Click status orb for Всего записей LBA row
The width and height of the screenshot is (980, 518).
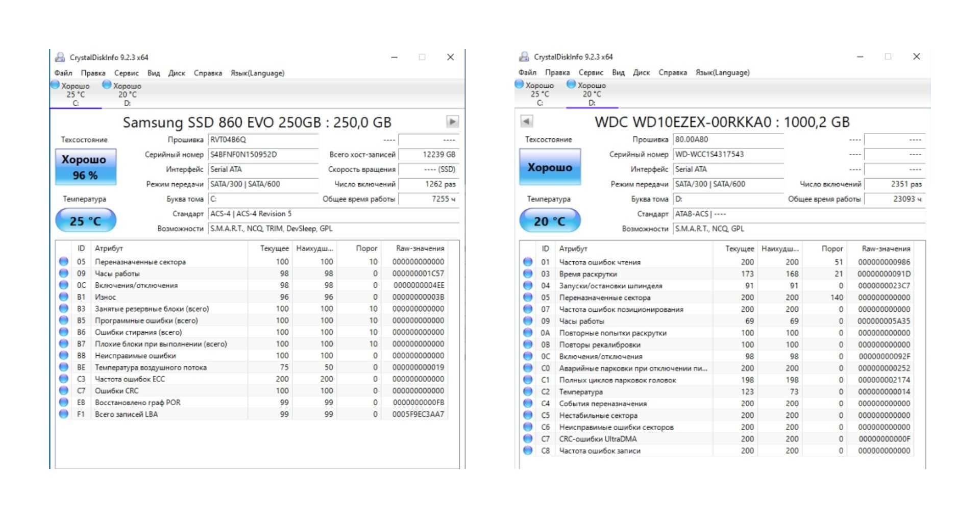pos(63,414)
